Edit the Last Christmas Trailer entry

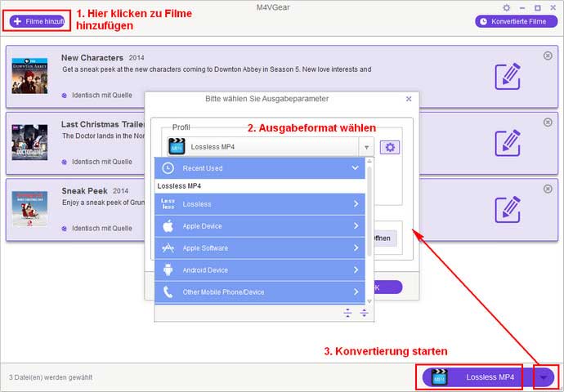508,143
